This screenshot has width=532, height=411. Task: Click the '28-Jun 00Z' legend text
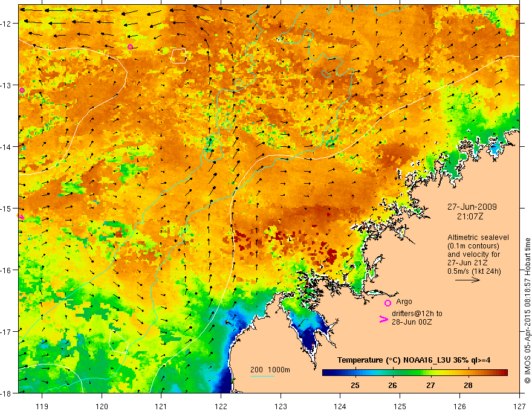pos(412,322)
